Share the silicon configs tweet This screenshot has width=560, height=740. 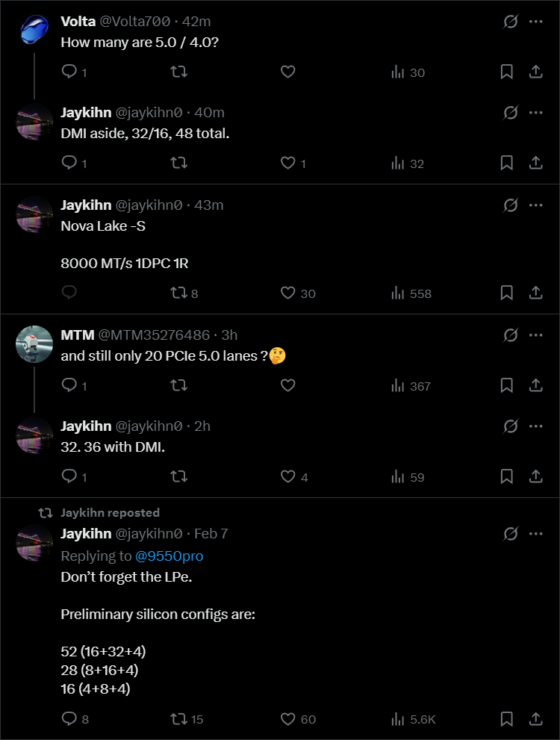(x=535, y=719)
